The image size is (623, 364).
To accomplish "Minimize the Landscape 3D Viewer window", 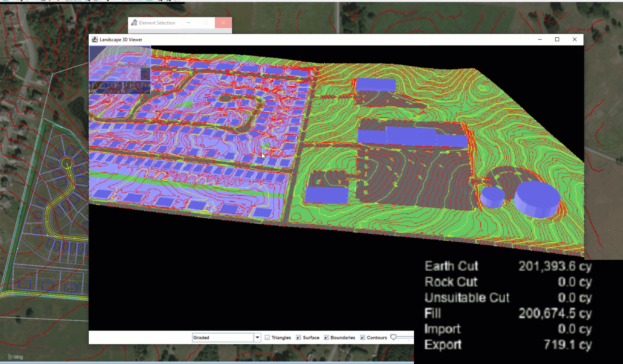I will [x=540, y=39].
